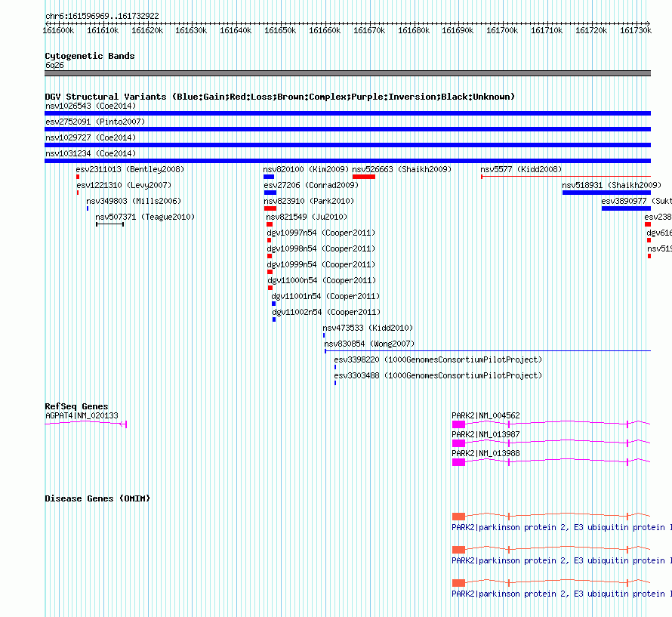672x617 pixels.
Task: Click the nsv1026543 (Coe2014) variant label
Action: pyautogui.click(x=91, y=106)
